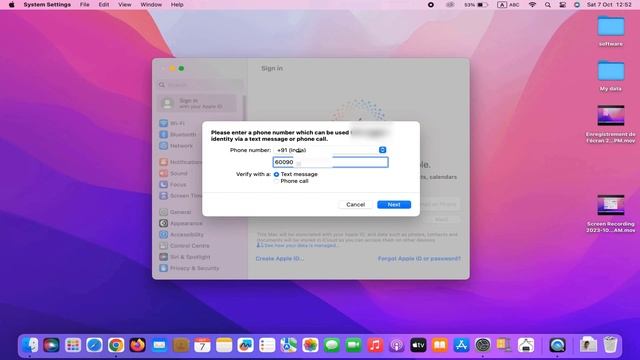This screenshot has width=640, height=360.
Task: Click Forgot Apple ID or password link
Action: [x=419, y=259]
